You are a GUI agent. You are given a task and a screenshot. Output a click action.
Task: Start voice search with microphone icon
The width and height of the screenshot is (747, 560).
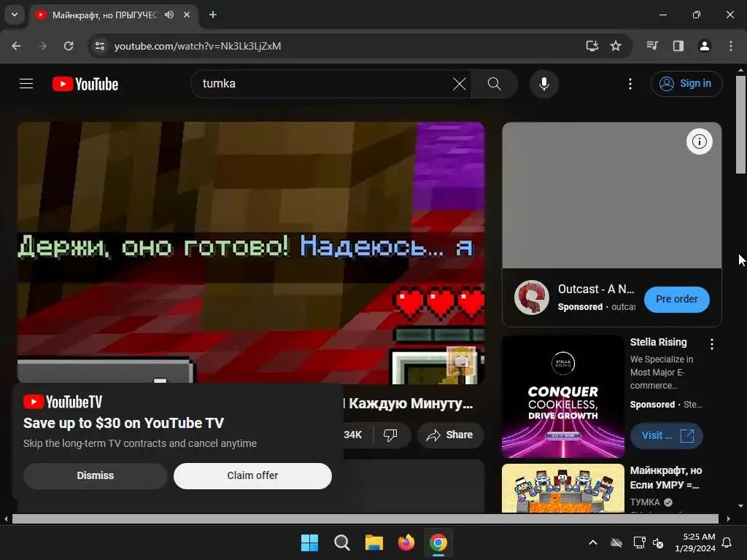tap(543, 84)
